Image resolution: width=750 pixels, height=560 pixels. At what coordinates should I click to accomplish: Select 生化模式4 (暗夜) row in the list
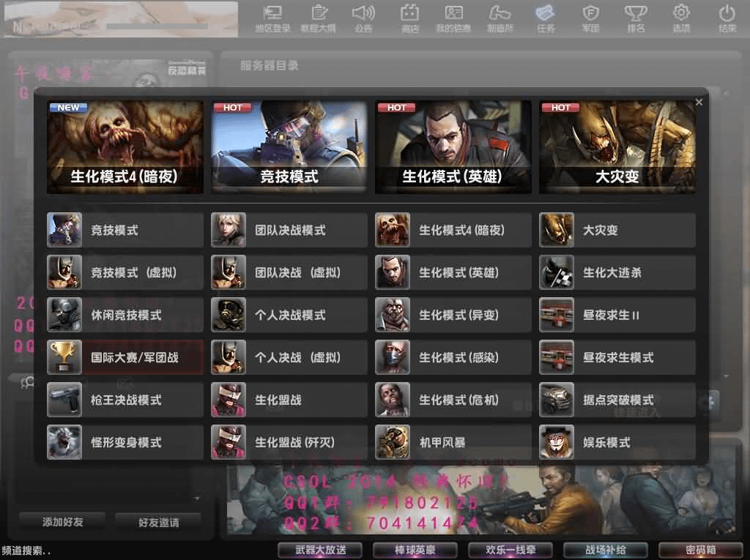[453, 230]
